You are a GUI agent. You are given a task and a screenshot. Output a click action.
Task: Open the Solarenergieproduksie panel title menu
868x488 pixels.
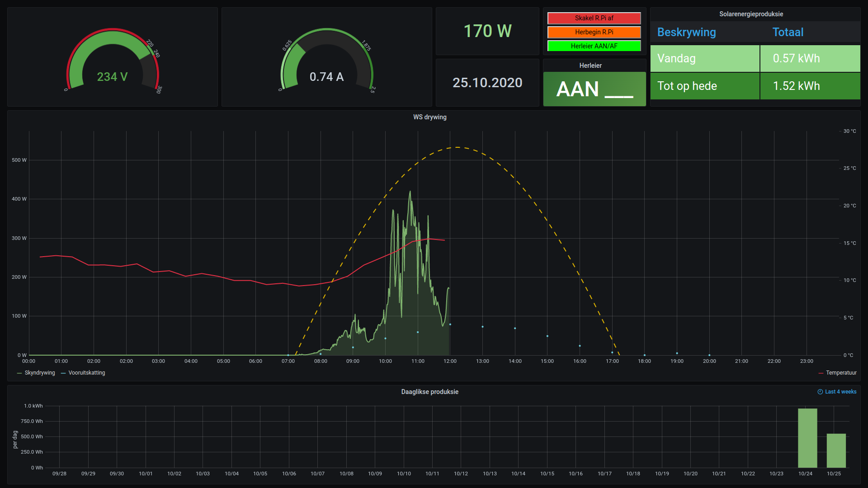pyautogui.click(x=751, y=14)
